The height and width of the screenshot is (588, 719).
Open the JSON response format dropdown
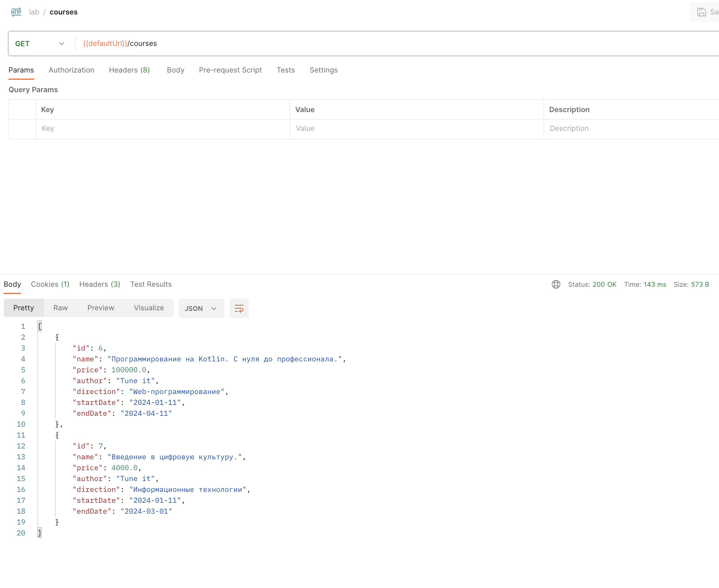click(x=201, y=309)
